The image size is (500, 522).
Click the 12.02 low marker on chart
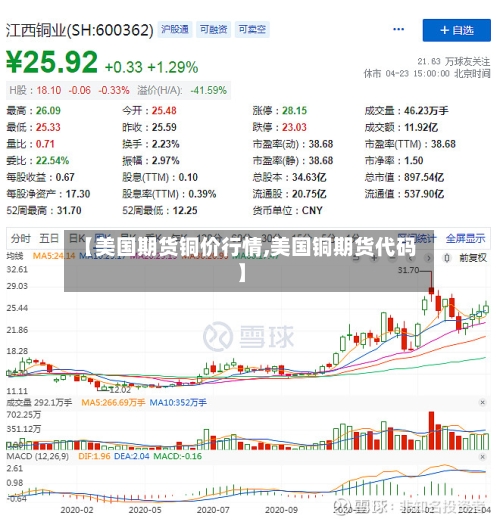coord(120,389)
